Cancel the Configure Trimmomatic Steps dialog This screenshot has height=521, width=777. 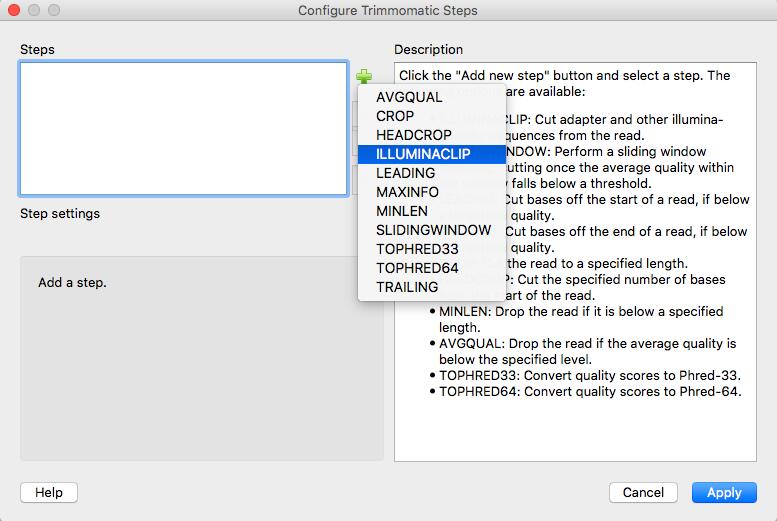pos(643,492)
